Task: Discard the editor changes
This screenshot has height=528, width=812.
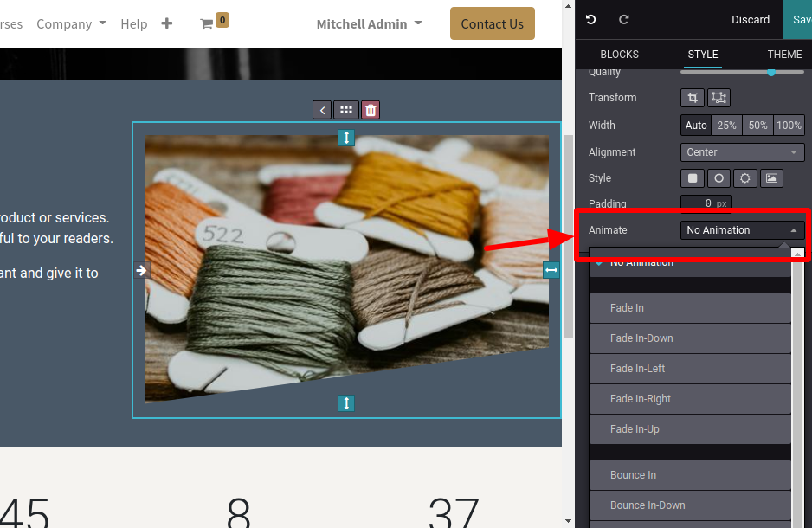Action: click(750, 19)
